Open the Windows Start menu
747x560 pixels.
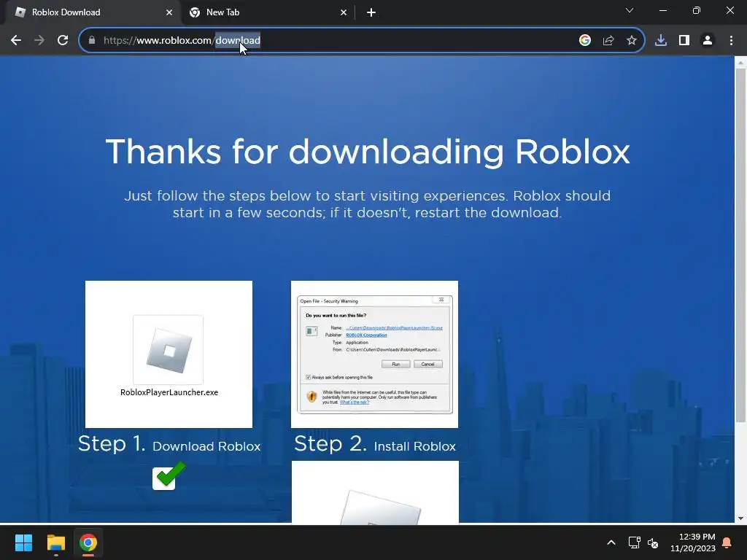(23, 542)
